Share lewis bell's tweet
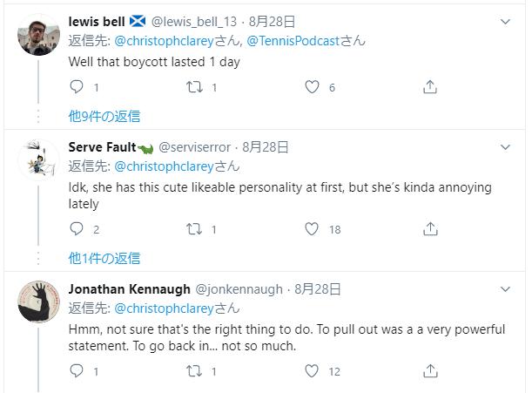Image resolution: width=532 pixels, height=393 pixels. pos(429,87)
